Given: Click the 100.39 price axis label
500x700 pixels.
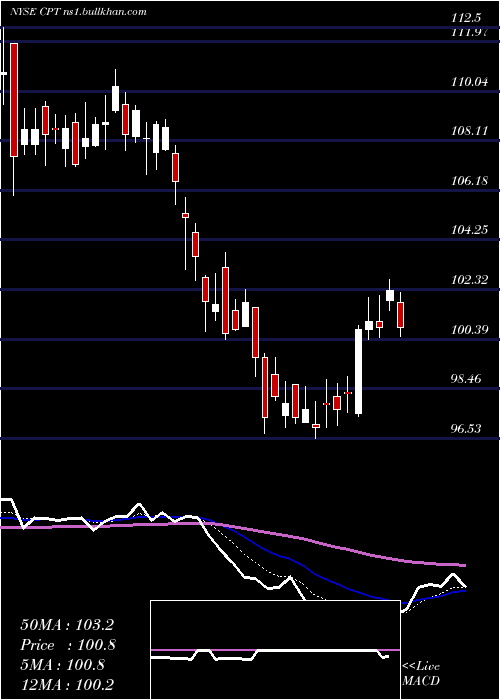Looking at the screenshot, I should point(469,329).
